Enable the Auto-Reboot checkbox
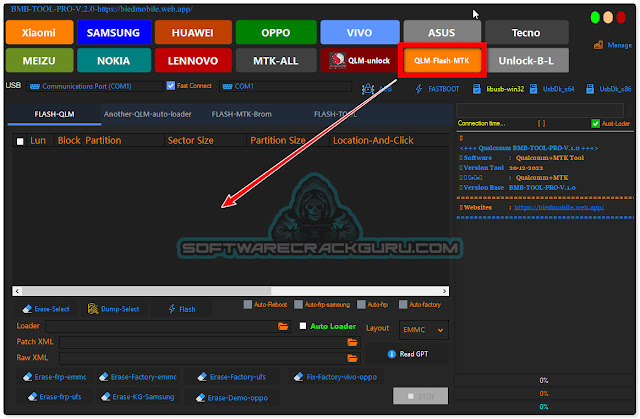 (247, 304)
